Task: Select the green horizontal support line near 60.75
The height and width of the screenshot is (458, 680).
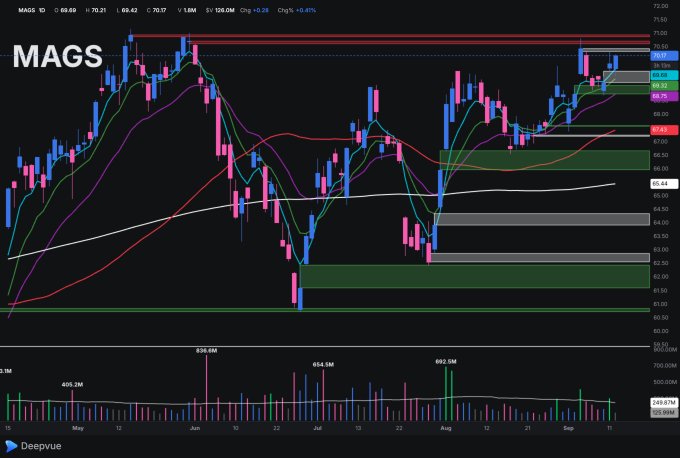Action: pos(325,310)
